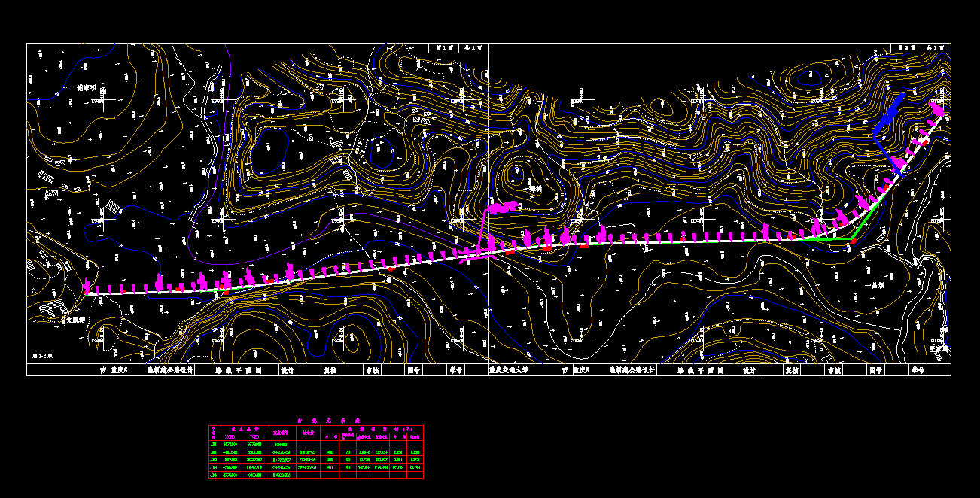
Task: Click the 重庆交通大学 label in right sheet title block
Action: (509, 370)
